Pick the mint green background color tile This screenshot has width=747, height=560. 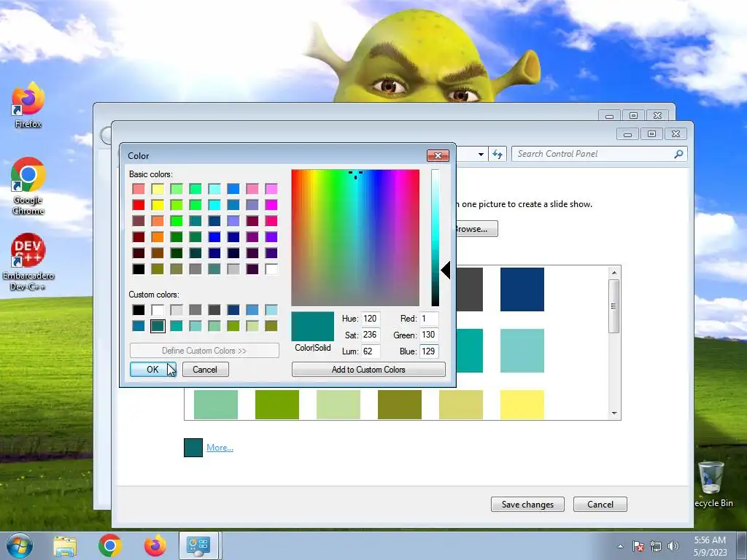(216, 405)
